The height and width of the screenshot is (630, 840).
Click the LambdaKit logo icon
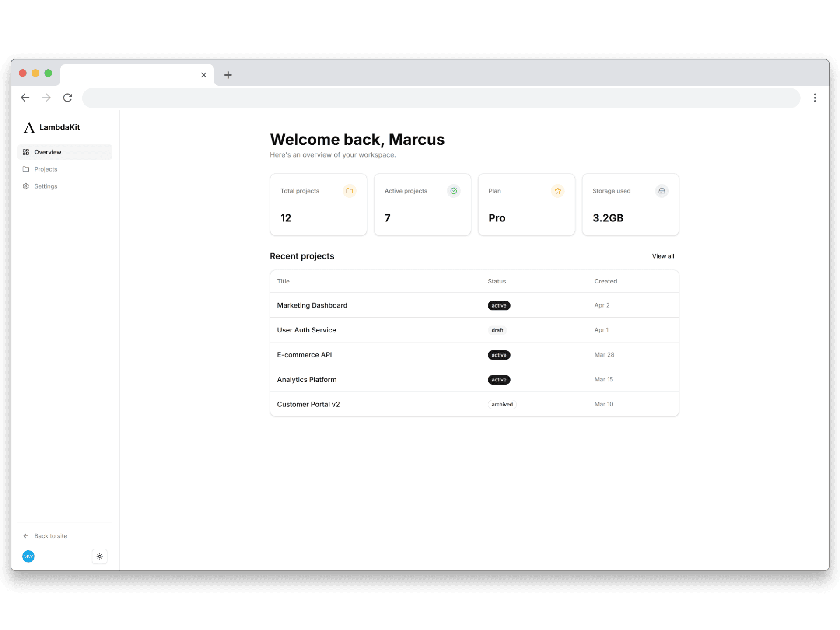point(29,127)
